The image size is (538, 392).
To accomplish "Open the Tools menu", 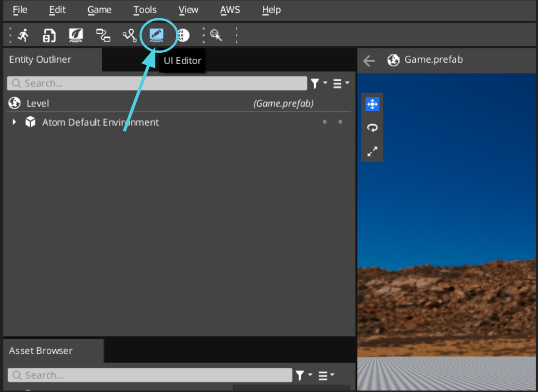I will pos(145,10).
